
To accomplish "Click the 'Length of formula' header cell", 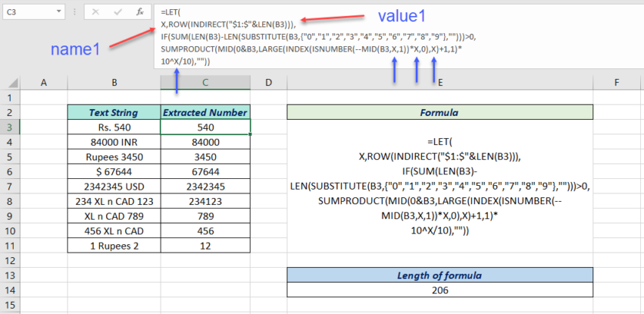I will pos(439,275).
